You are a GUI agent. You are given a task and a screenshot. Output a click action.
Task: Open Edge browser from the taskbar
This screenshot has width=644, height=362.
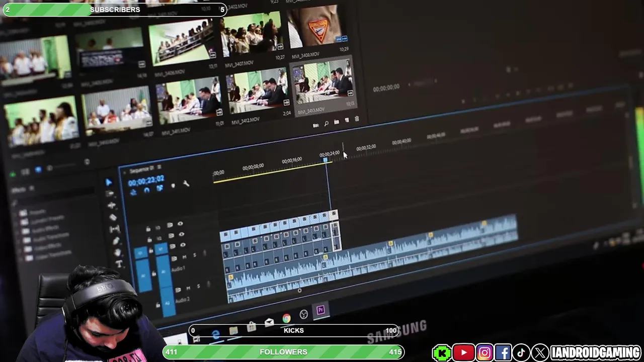[x=216, y=335]
